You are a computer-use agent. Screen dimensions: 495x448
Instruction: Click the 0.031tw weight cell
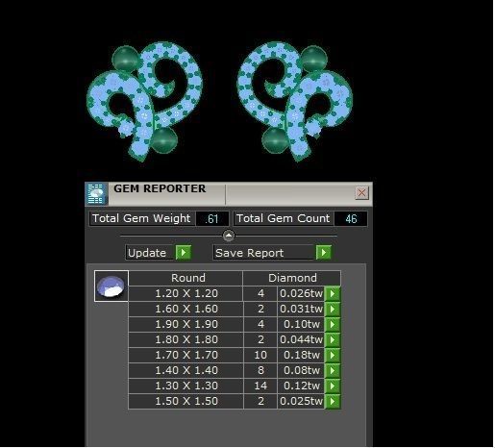tap(301, 309)
